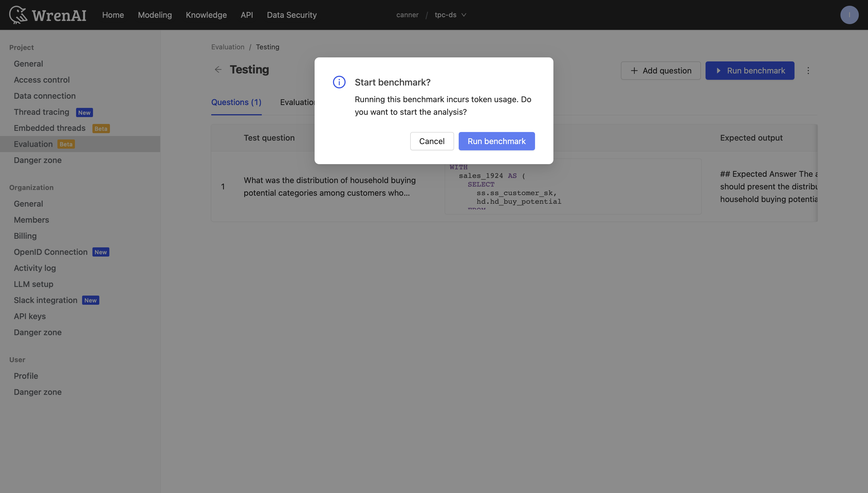Open the LLM setup page
The height and width of the screenshot is (493, 868).
coord(33,284)
